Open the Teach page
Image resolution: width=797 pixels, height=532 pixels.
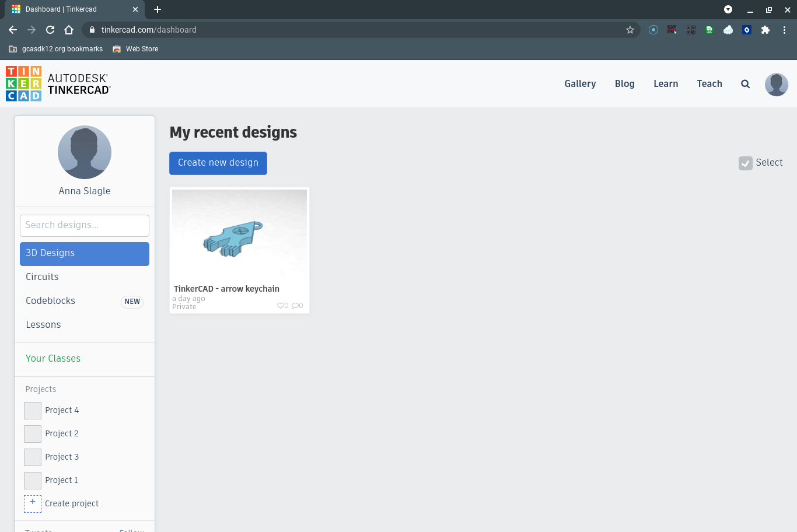pos(709,84)
